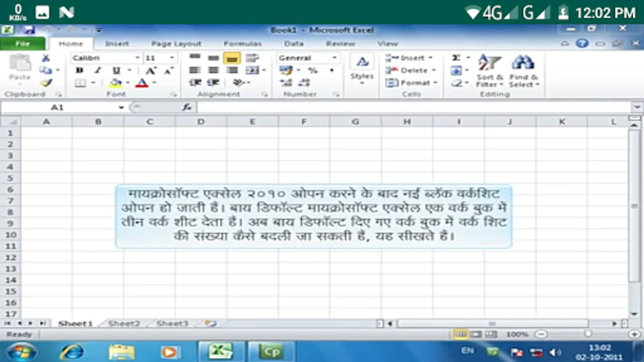Viewport: 644px width, 362px height.
Task: Save the workbook from Quick Access Toolbar
Action: coord(28,30)
